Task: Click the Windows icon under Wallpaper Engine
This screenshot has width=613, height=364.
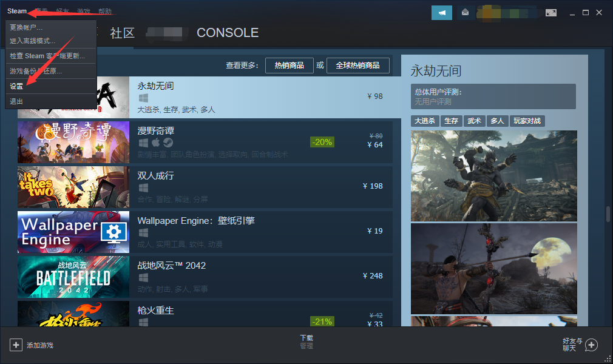Action: (x=143, y=233)
